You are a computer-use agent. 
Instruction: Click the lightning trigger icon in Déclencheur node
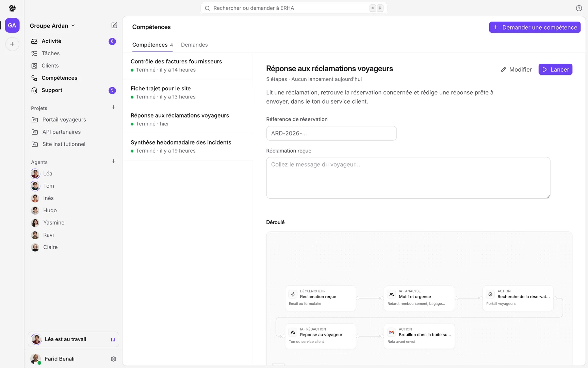293,294
